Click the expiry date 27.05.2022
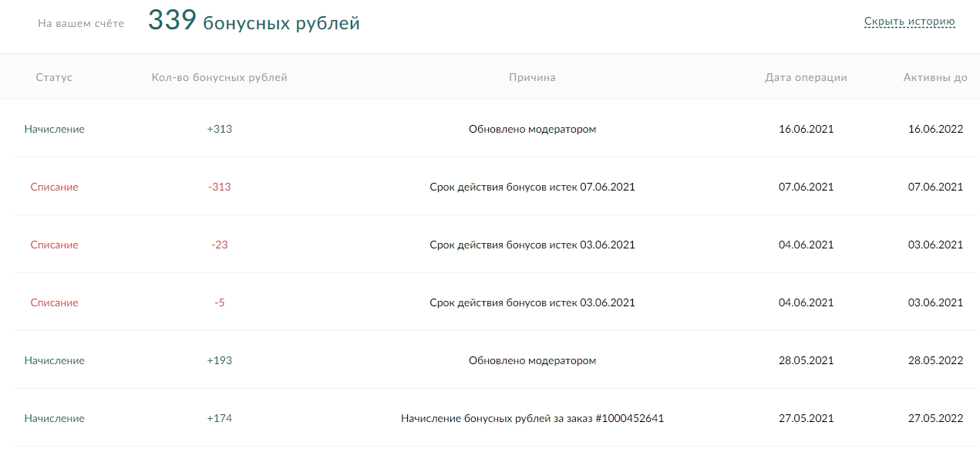Screen dimensions: 980x466 pyautogui.click(x=935, y=418)
